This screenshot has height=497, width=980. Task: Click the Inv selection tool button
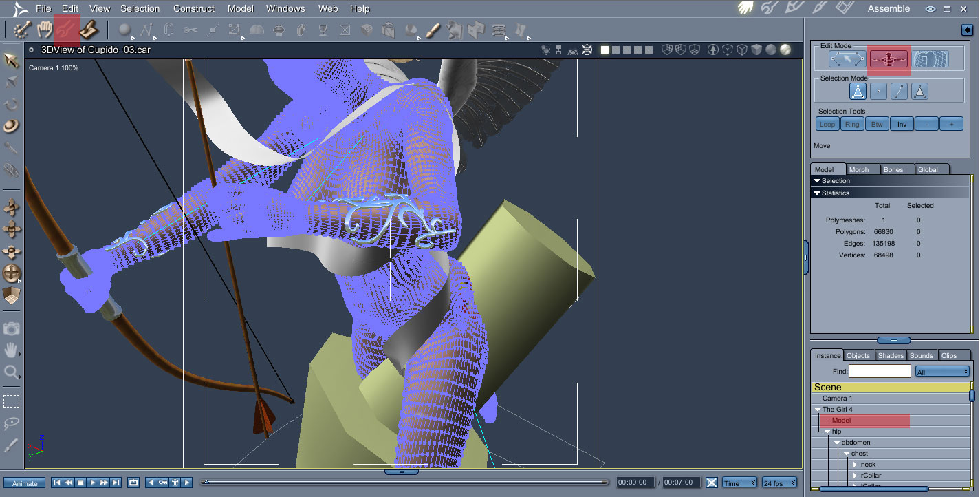click(x=902, y=125)
